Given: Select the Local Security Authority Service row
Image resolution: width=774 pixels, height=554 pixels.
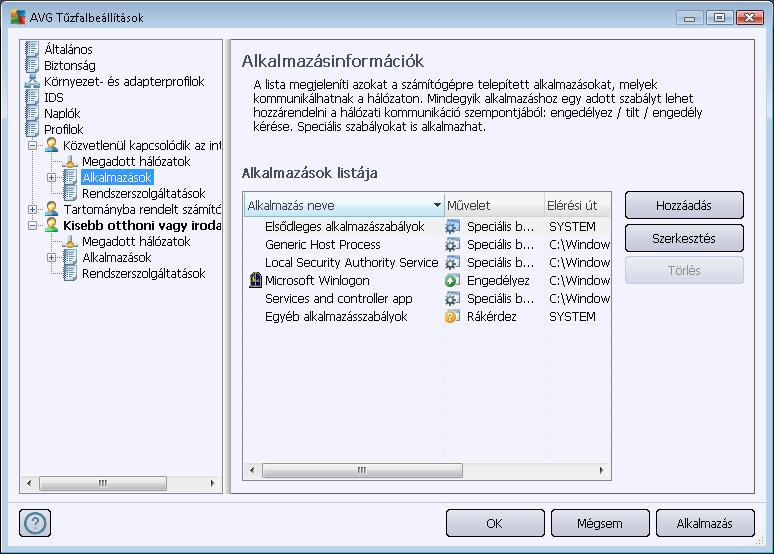Looking at the screenshot, I should click(x=427, y=262).
